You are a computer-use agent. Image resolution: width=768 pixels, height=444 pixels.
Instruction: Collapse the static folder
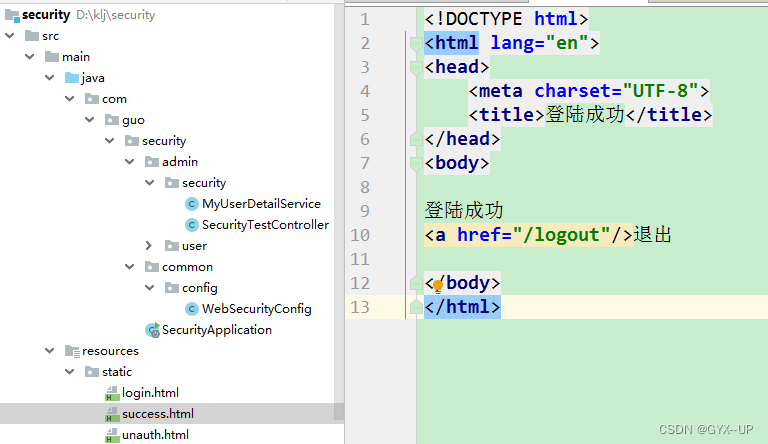[70, 372]
